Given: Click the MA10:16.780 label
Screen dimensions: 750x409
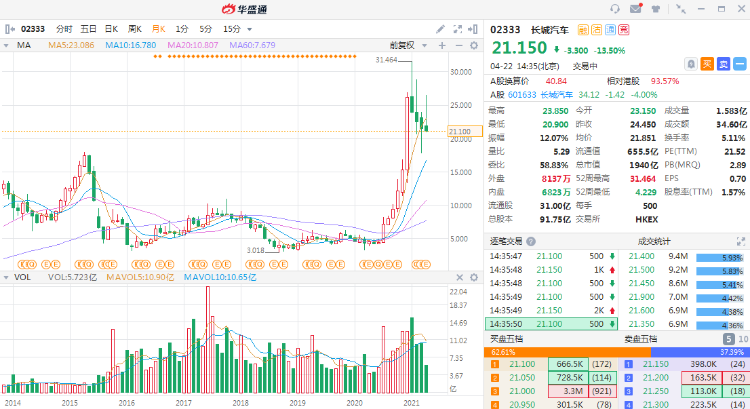Looking at the screenshot, I should (131, 45).
